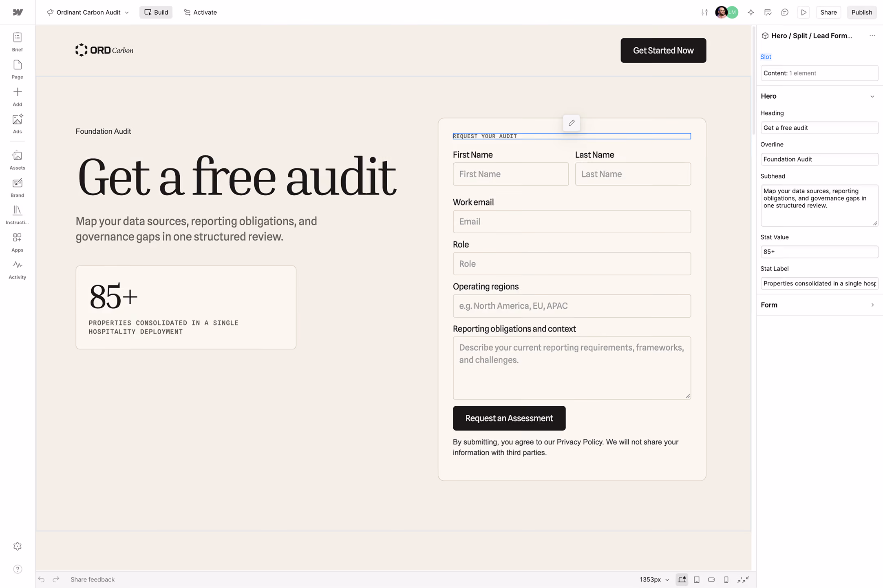
Task: Open the comments bubble icon
Action: tap(785, 12)
